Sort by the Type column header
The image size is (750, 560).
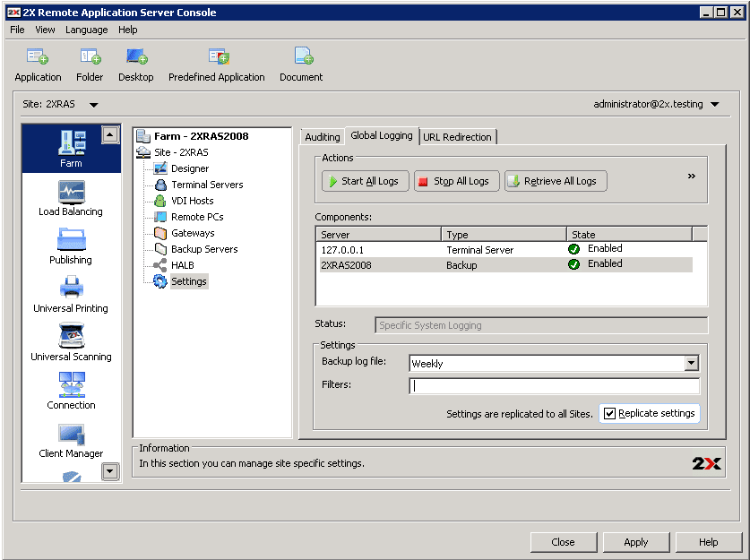coord(504,235)
